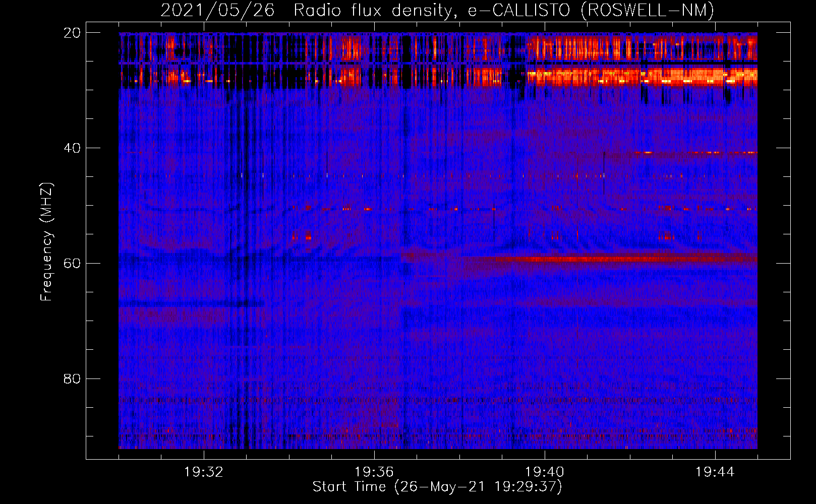Click the 19:40 time tick label

(x=545, y=472)
